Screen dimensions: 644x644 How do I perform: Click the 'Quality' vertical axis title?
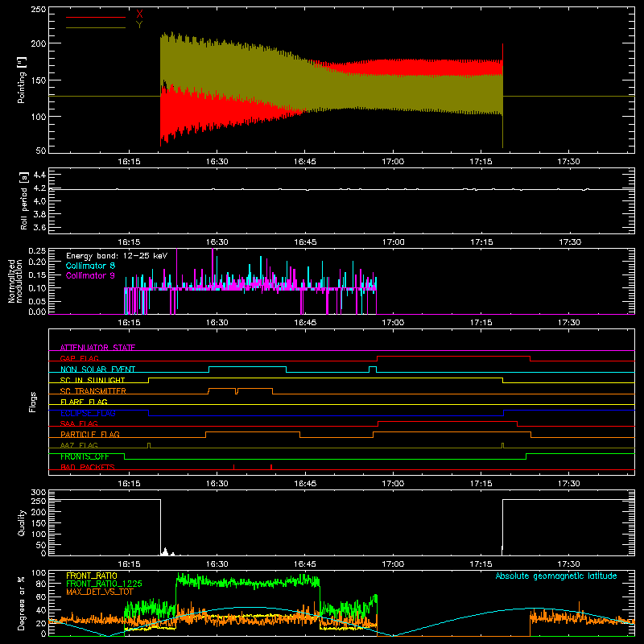[x=22, y=522]
